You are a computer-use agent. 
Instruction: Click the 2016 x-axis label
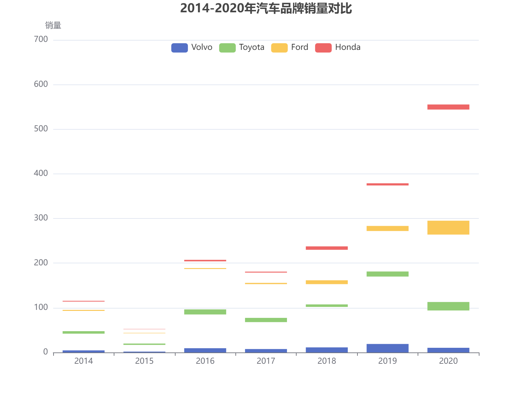205,361
